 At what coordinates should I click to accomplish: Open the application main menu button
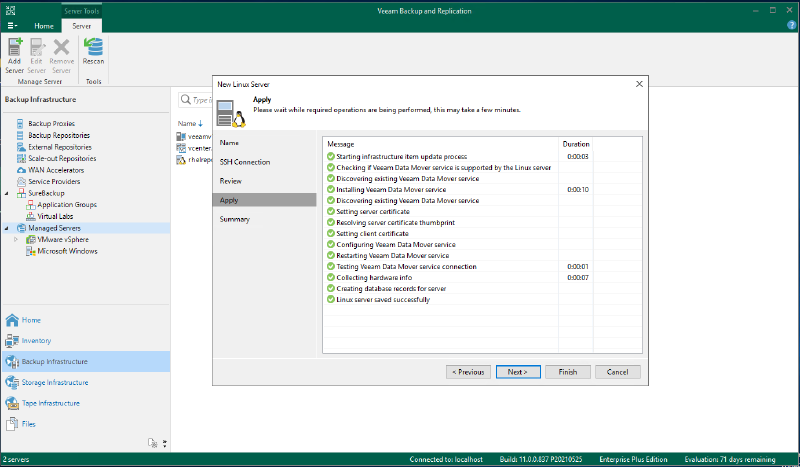tap(12, 26)
